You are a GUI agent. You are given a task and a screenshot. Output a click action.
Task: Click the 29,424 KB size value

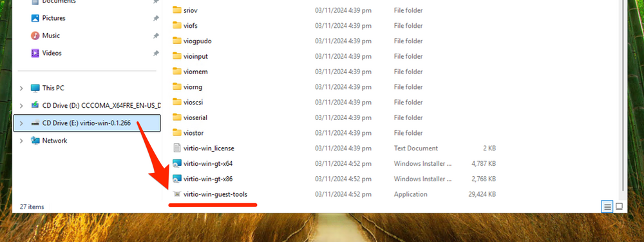(482, 194)
